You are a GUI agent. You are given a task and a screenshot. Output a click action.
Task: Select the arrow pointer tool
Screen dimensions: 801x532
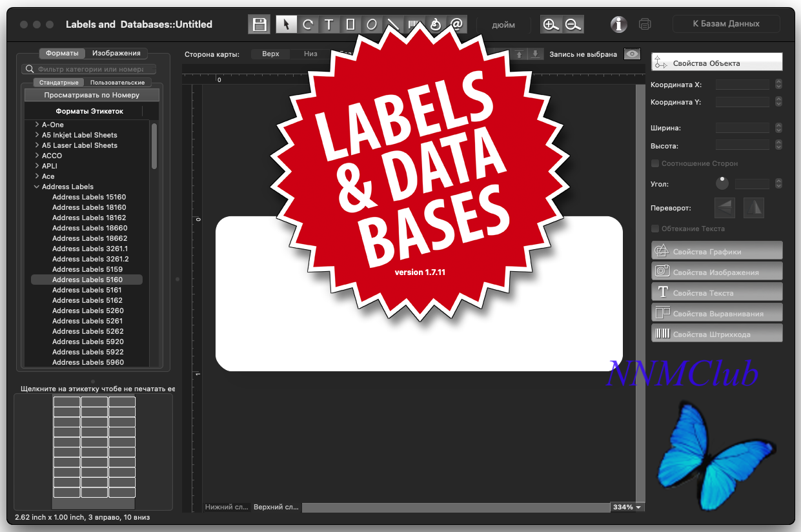(x=286, y=25)
